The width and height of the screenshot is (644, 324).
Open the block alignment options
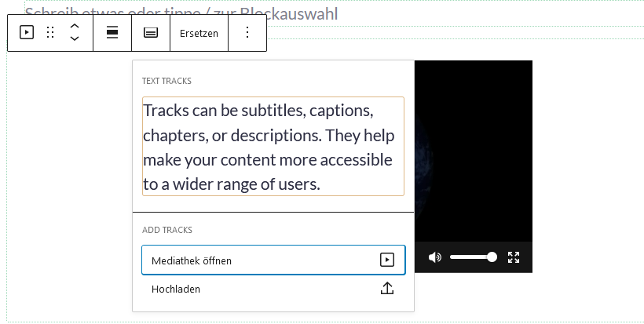[112, 33]
